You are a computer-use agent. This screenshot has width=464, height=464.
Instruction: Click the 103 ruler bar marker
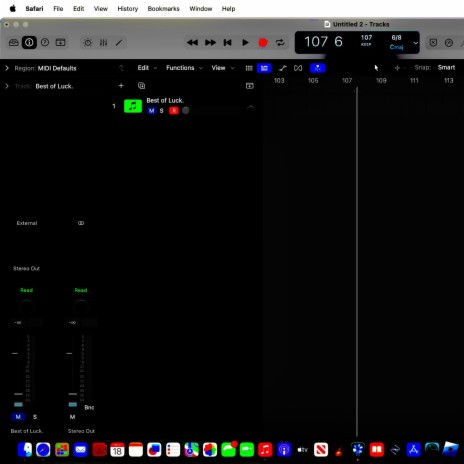(279, 81)
